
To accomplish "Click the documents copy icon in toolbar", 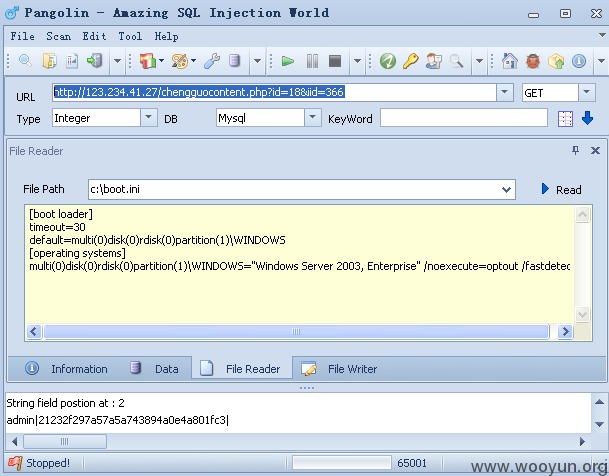I will 49,61.
